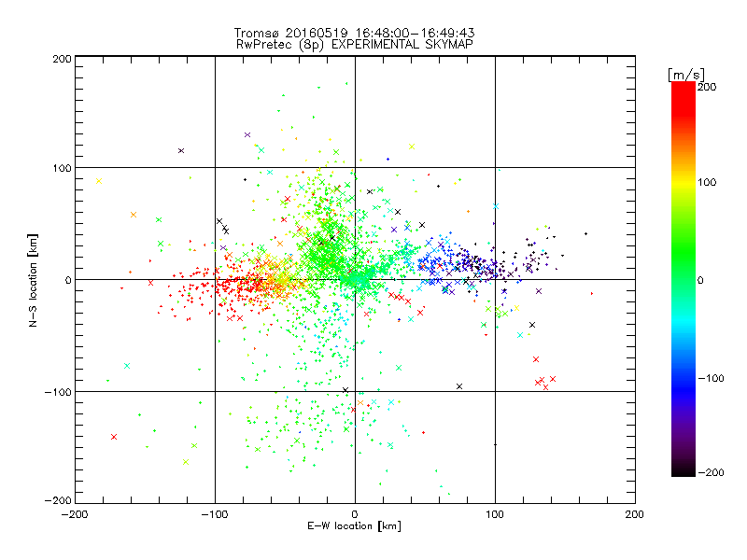Viewport: 747px width, 560px height.
Task: Click the y-axis tick label 0
Action: (68, 280)
